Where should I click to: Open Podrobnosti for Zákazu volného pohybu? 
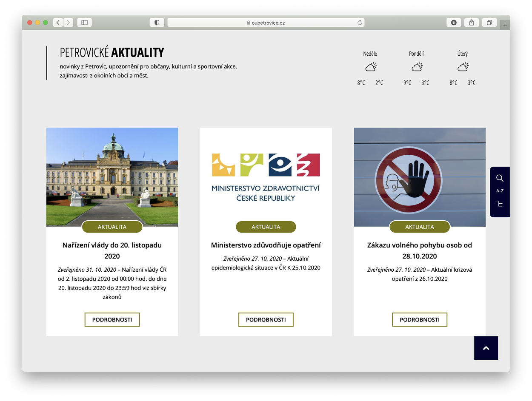(419, 319)
